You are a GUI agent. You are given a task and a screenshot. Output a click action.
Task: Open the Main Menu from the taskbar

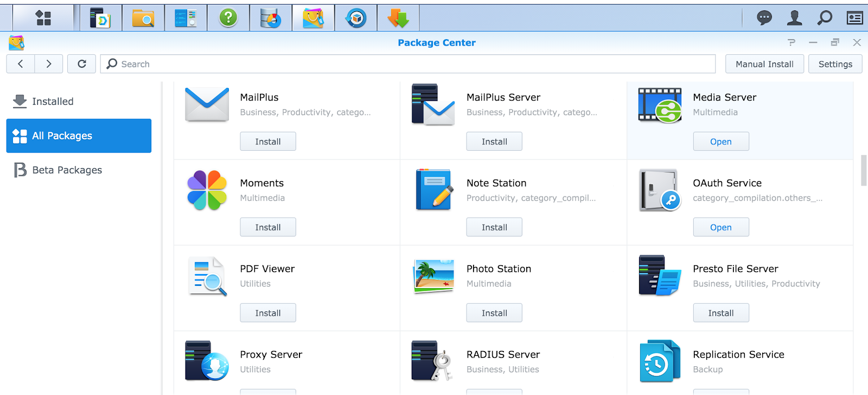[x=43, y=18]
